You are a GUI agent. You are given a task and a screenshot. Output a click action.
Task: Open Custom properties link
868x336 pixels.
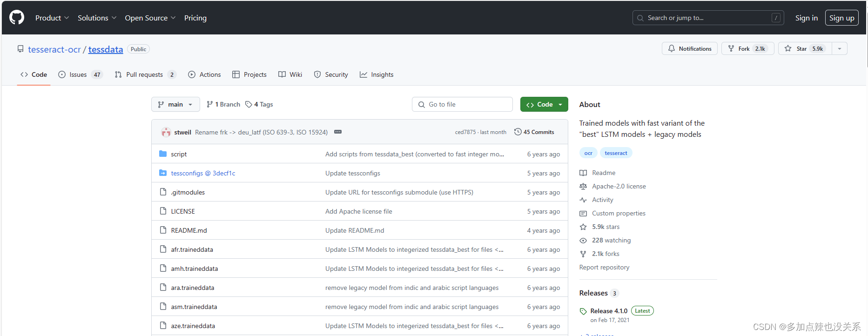(x=612, y=213)
